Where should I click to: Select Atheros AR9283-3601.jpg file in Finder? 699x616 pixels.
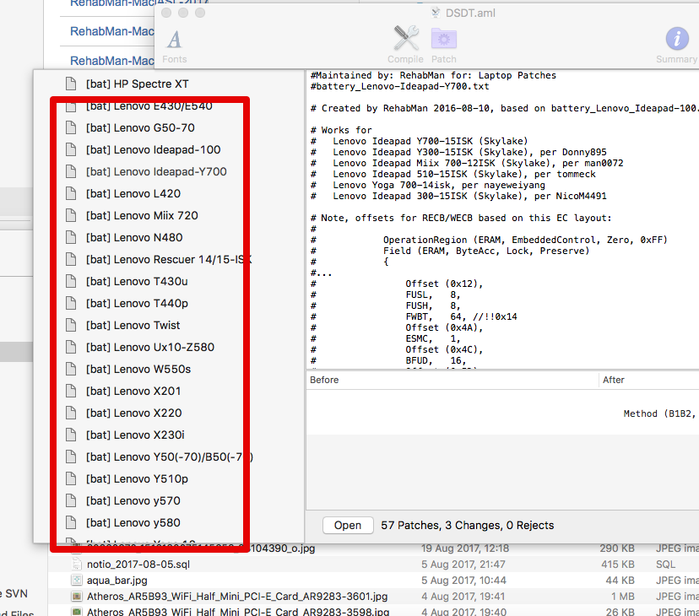[x=237, y=597]
